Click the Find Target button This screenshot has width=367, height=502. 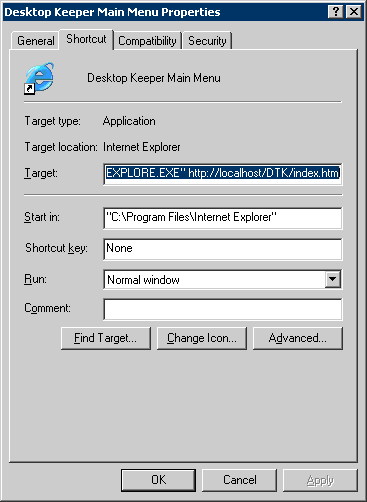pyautogui.click(x=106, y=338)
